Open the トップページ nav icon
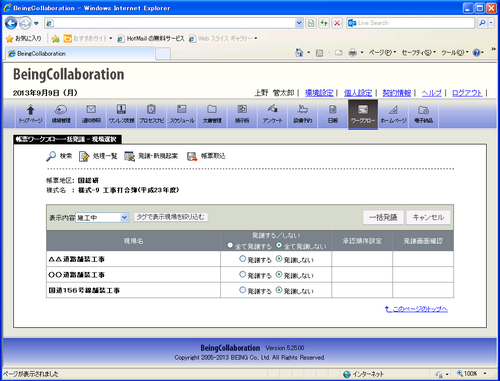This screenshot has height=381, width=500. coord(31,114)
